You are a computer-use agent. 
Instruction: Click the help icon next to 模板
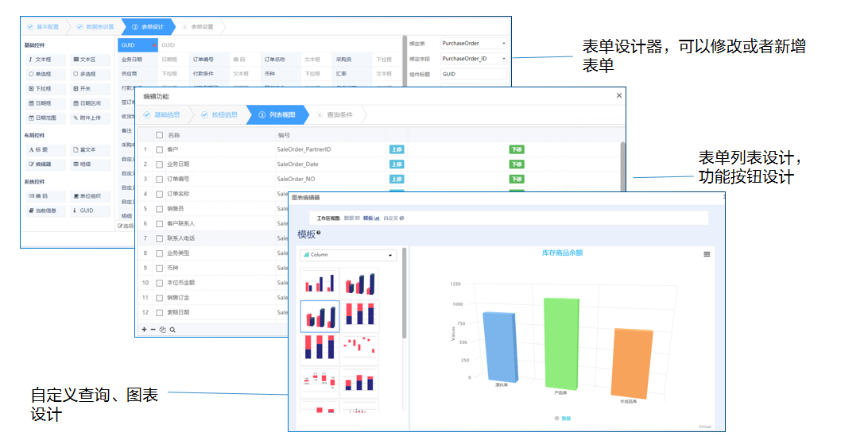[x=318, y=233]
